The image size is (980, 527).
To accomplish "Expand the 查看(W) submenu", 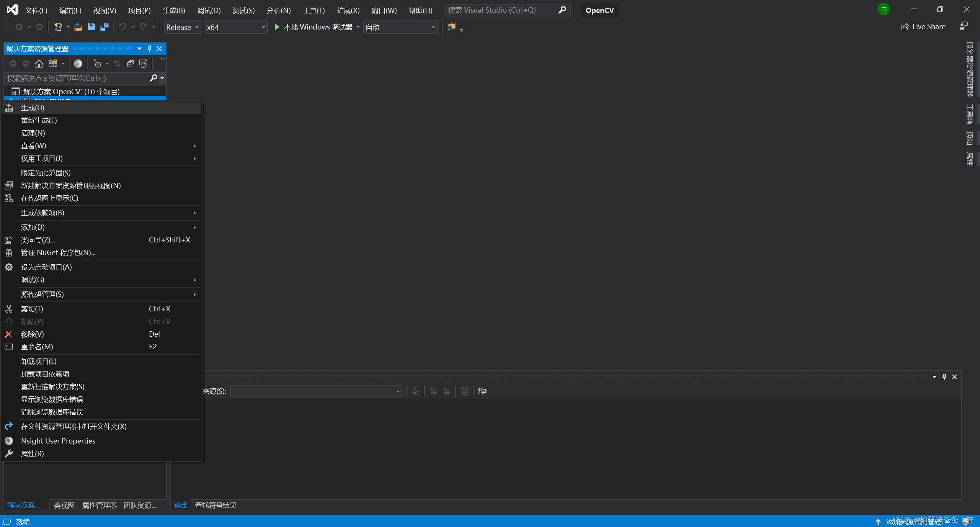I will [101, 146].
